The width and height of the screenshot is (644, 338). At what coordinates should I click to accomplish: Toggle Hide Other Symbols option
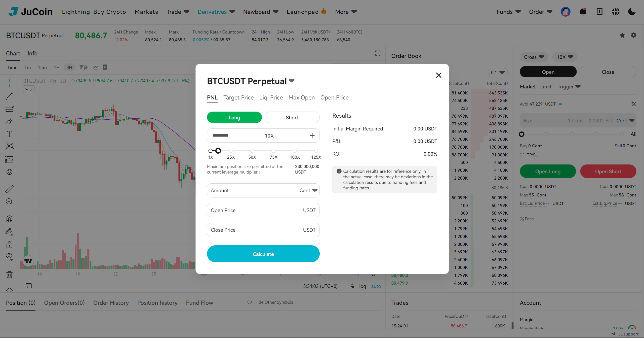point(250,302)
